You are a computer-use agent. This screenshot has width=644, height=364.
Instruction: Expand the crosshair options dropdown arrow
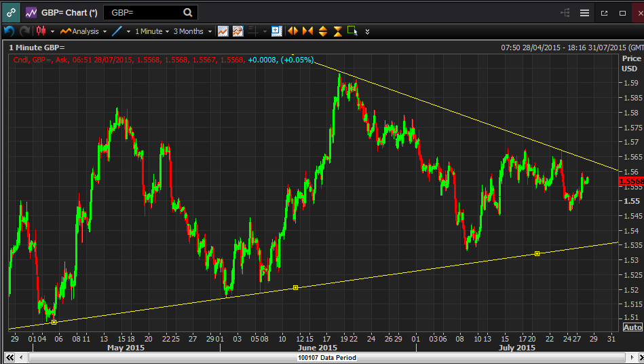coord(265,32)
